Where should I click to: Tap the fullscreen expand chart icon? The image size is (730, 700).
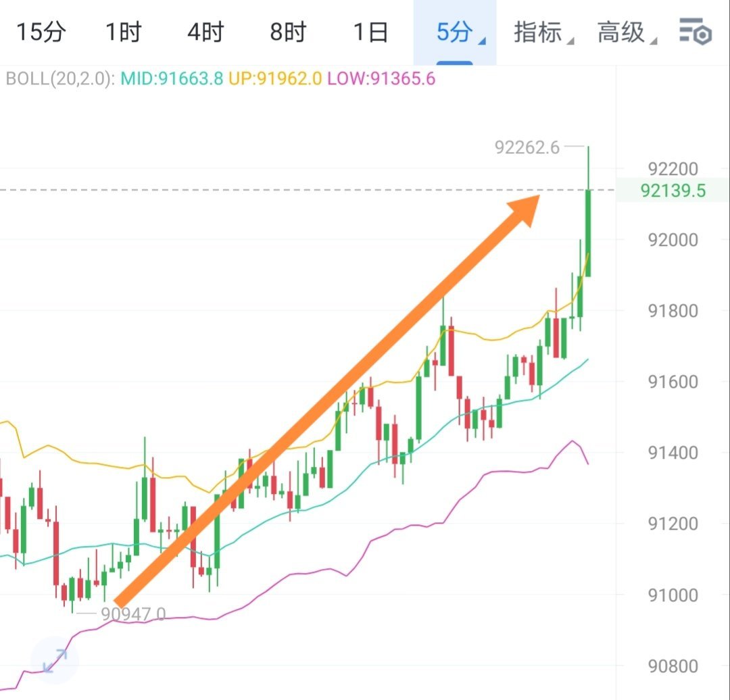pyautogui.click(x=55, y=660)
